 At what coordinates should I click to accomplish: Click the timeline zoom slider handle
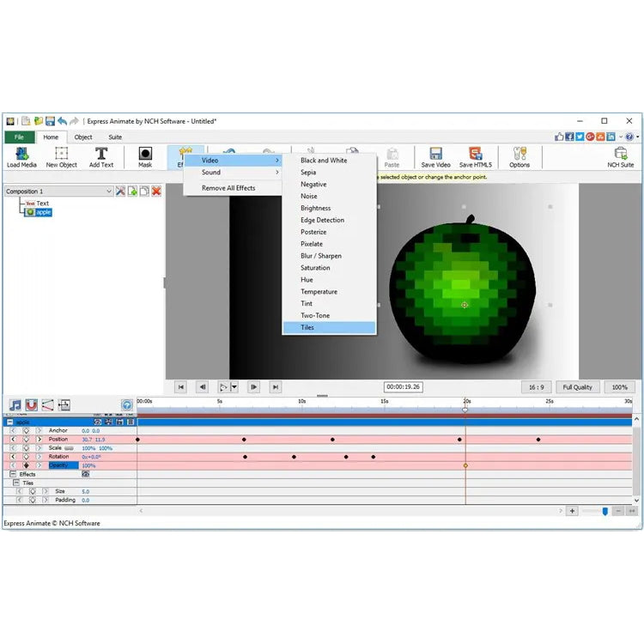pyautogui.click(x=605, y=511)
